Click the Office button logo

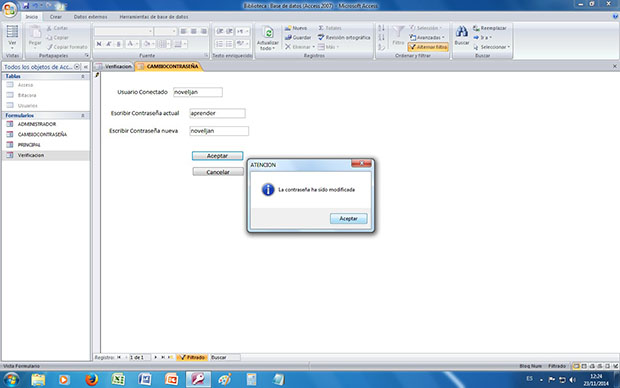click(x=9, y=9)
